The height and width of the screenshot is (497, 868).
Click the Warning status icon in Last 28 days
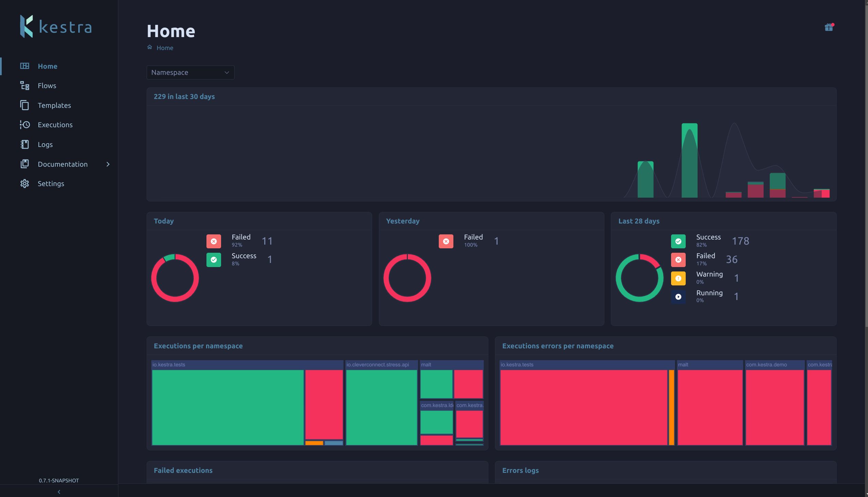678,278
